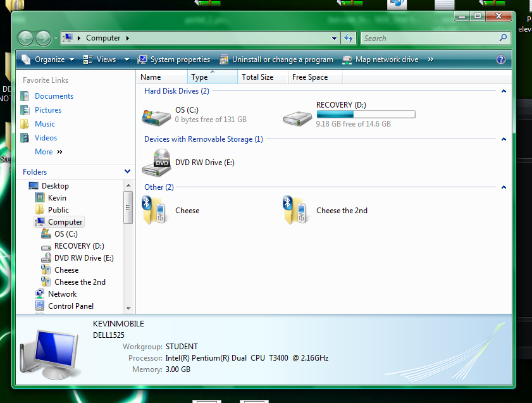The image size is (532, 403).
Task: Select the DVD RW Drive (E:) icon
Action: pyautogui.click(x=156, y=163)
